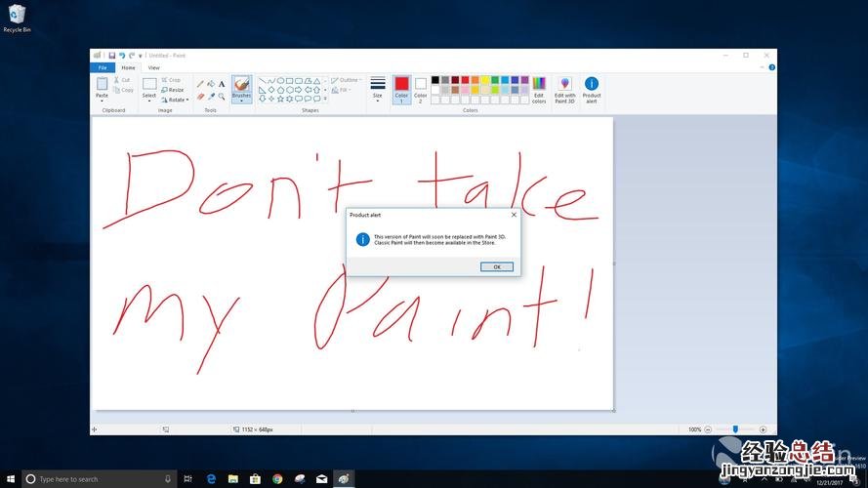Click the zoom slider in status bar
868x488 pixels.
coord(735,429)
